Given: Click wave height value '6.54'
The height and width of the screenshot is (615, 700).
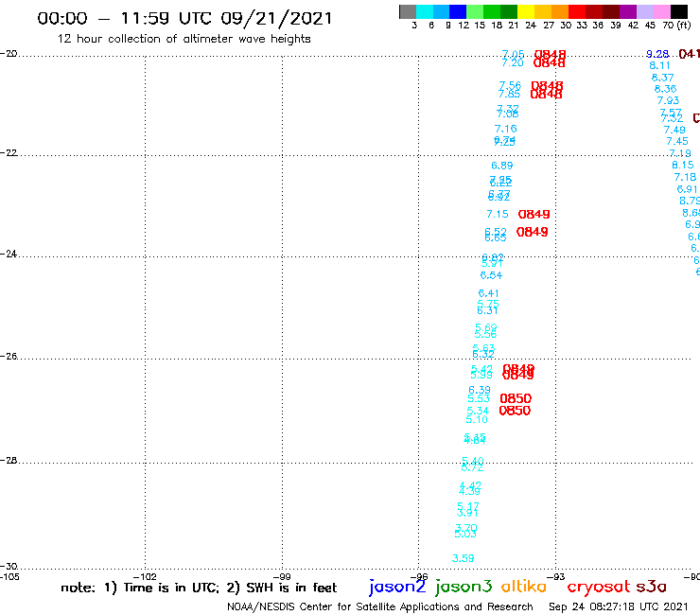Looking at the screenshot, I should point(491,275).
